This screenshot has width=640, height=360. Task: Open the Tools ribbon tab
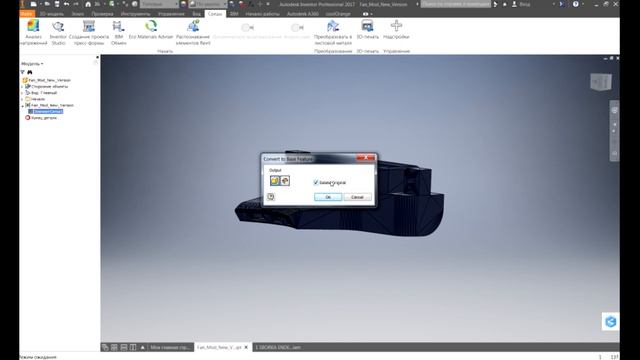pyautogui.click(x=135, y=14)
